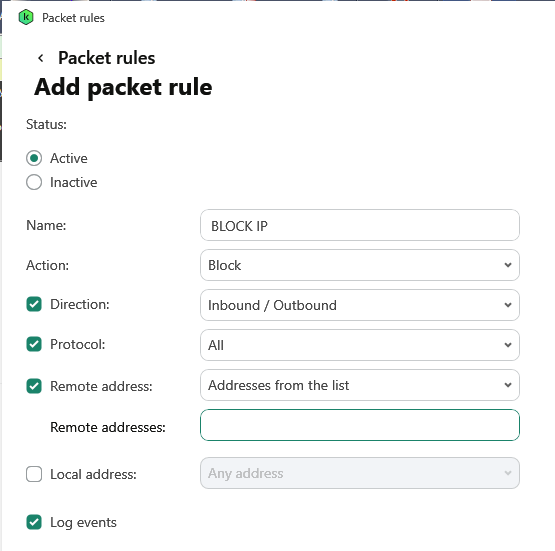Expand the Inbound / Outbound direction dropdown
This screenshot has width=555, height=551.
pos(360,305)
